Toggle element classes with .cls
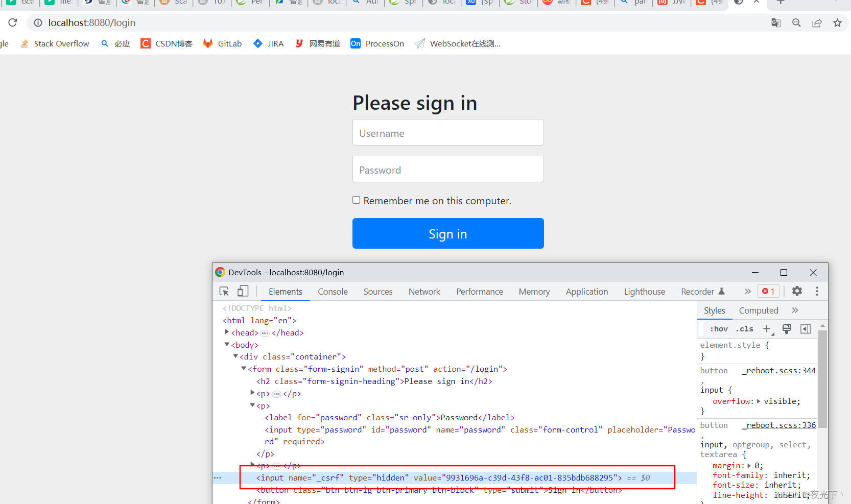 tap(744, 329)
